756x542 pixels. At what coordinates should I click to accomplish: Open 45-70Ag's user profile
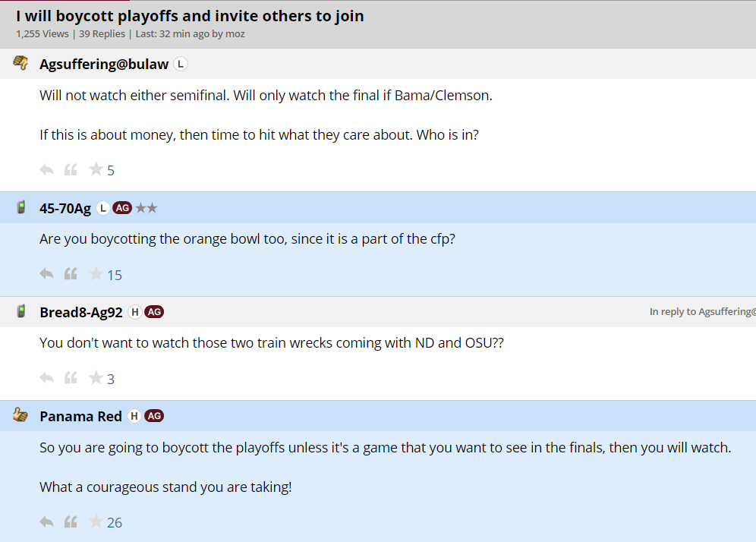click(65, 208)
